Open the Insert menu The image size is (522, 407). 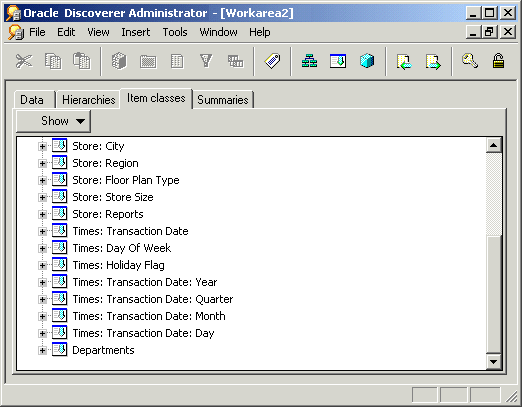[x=136, y=32]
